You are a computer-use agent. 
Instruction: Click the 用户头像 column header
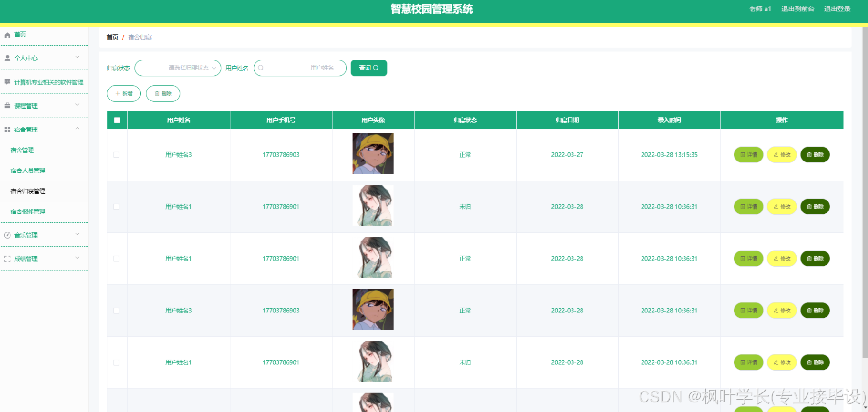tap(373, 121)
